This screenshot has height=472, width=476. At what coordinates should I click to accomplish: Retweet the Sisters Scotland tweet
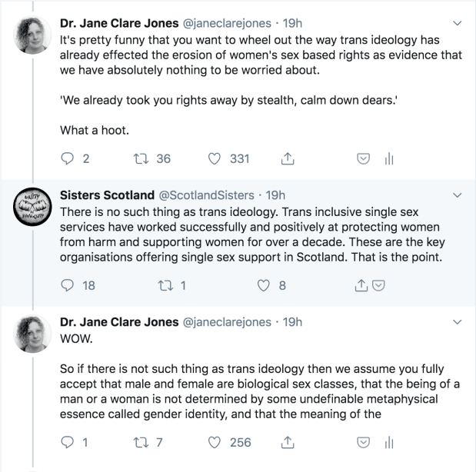[144, 285]
